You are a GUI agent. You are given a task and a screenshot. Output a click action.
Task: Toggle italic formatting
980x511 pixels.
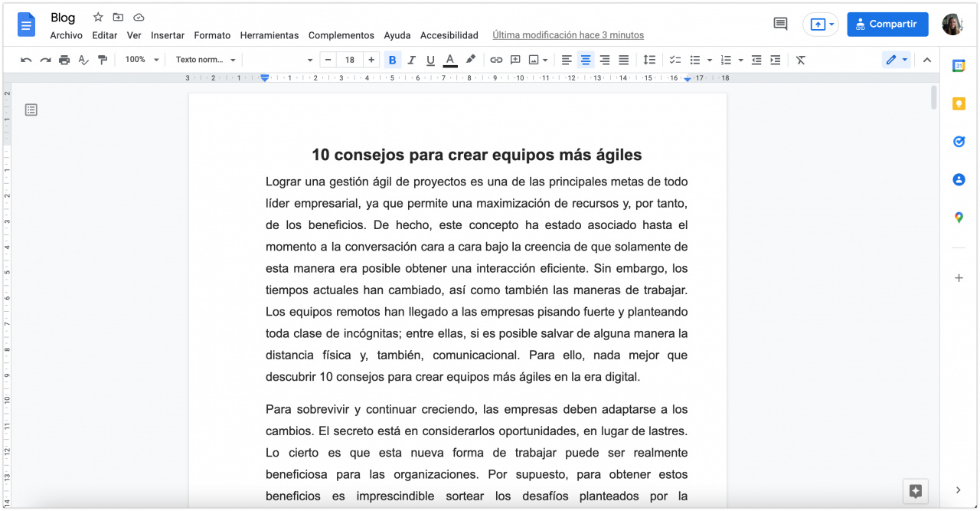[x=412, y=60]
